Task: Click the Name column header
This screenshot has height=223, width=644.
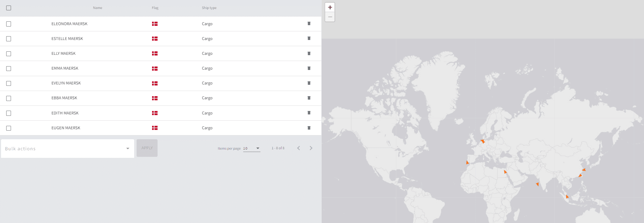Action: click(x=98, y=8)
